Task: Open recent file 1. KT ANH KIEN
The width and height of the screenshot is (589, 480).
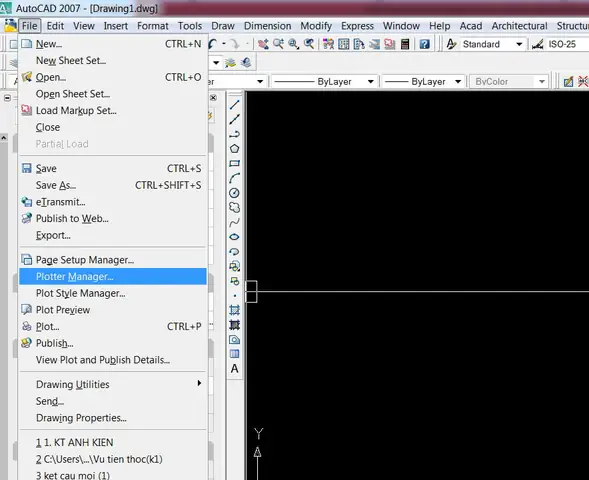Action: point(113,442)
